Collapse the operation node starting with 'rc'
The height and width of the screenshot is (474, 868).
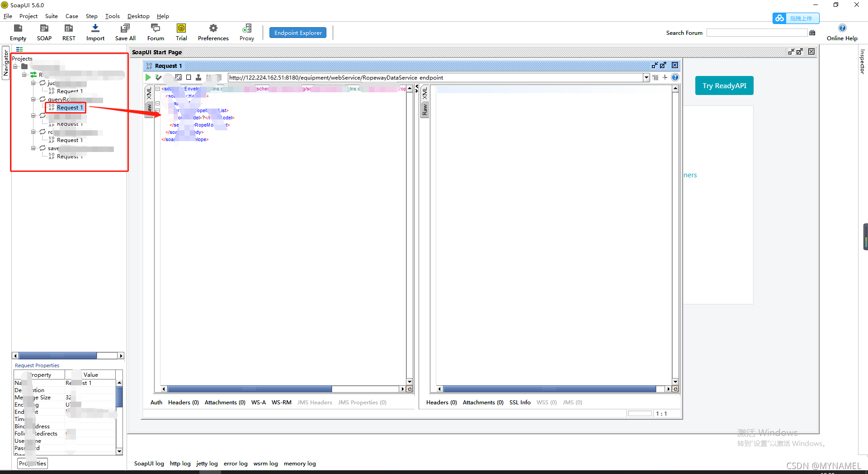click(x=33, y=132)
